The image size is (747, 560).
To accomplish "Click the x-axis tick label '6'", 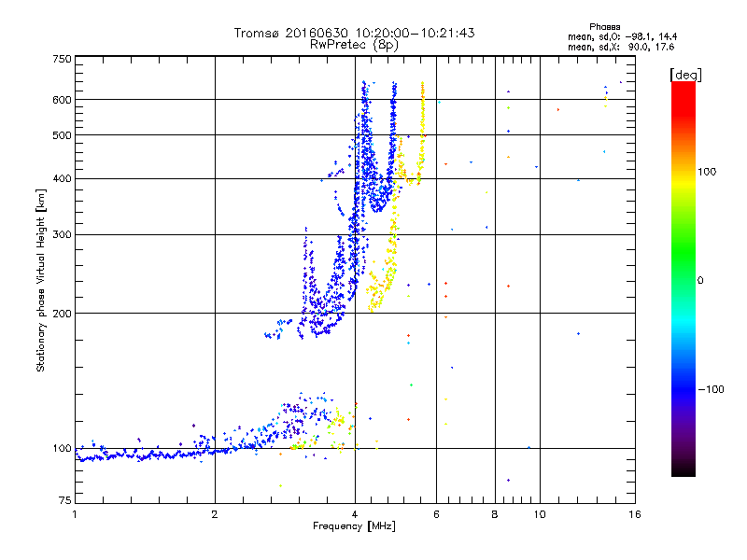I will coord(436,514).
